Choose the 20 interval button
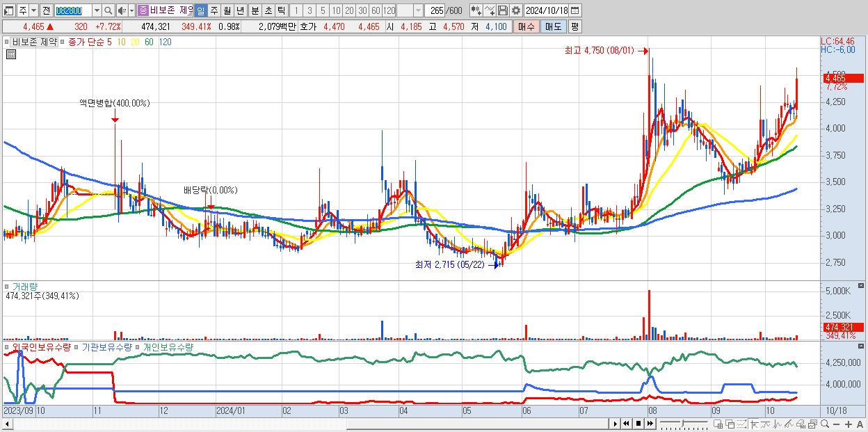The image size is (868, 432). [349, 10]
